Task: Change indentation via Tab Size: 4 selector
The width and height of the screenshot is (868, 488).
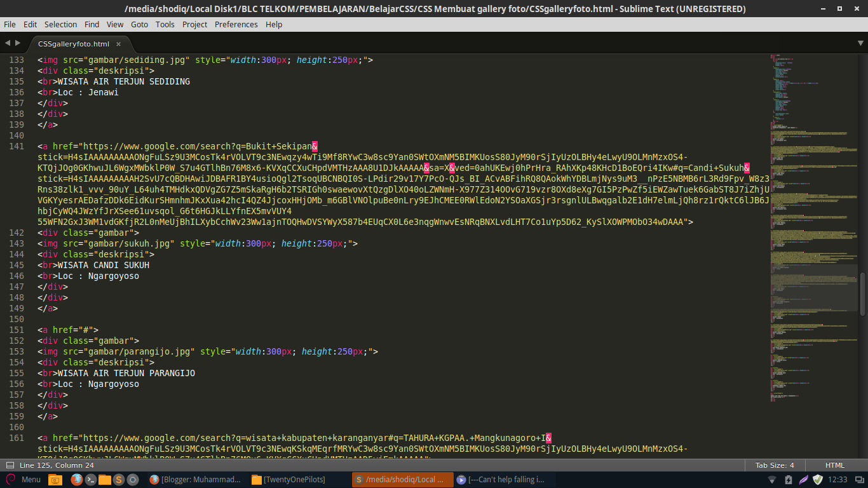Action: tap(774, 464)
